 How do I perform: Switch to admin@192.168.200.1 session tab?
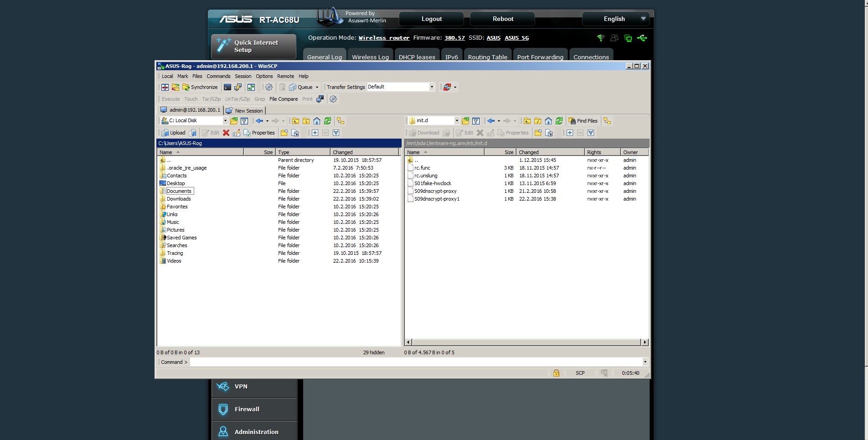coord(190,110)
